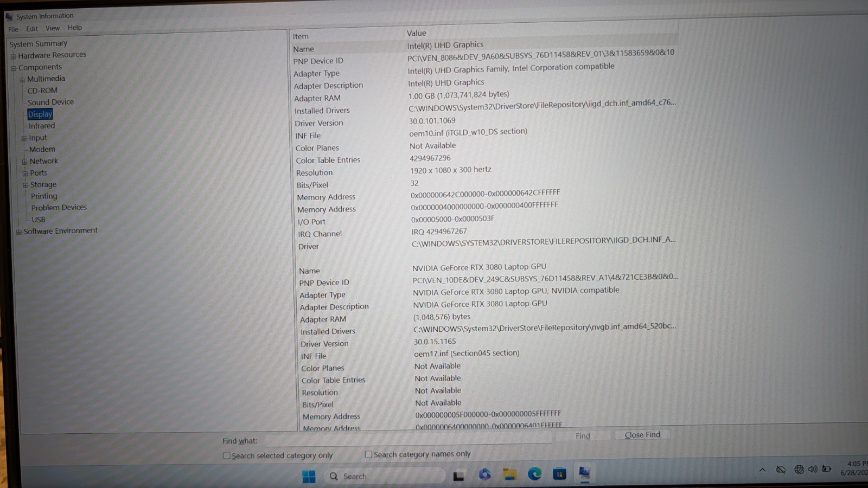Screen dimensions: 868x488
Task: Open Task View from the taskbar
Action: [x=458, y=476]
